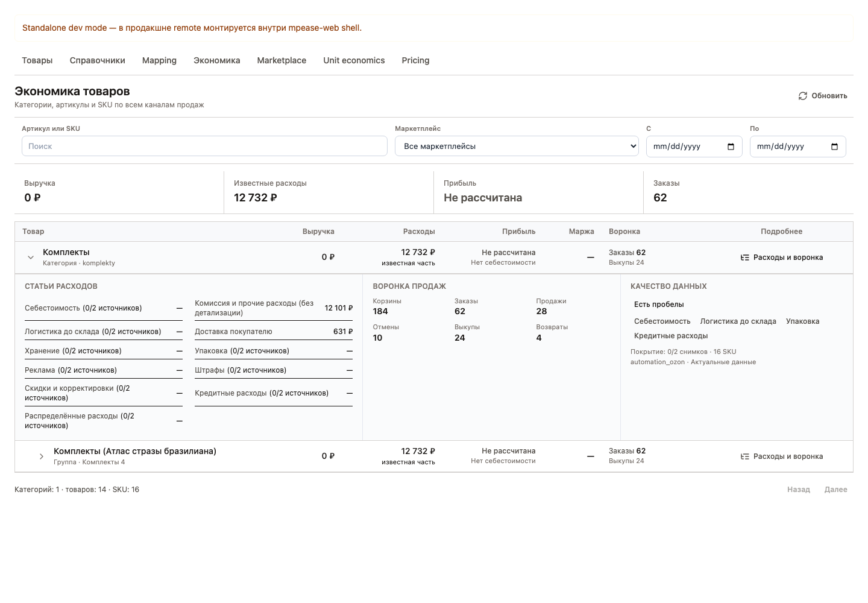Viewport: 868px width, 603px height.
Task: Click the По end date input
Action: coord(797,146)
